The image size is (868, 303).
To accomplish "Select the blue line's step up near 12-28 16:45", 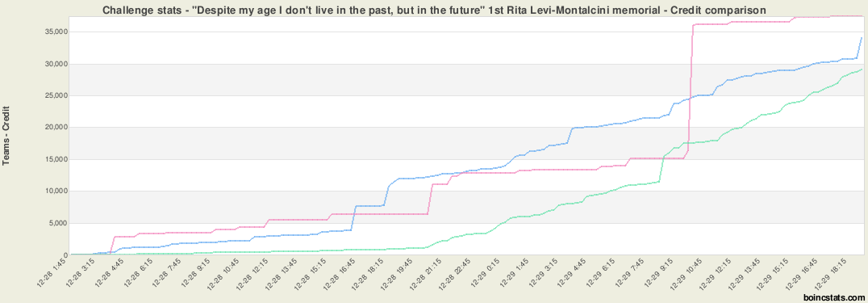I will 353,217.
